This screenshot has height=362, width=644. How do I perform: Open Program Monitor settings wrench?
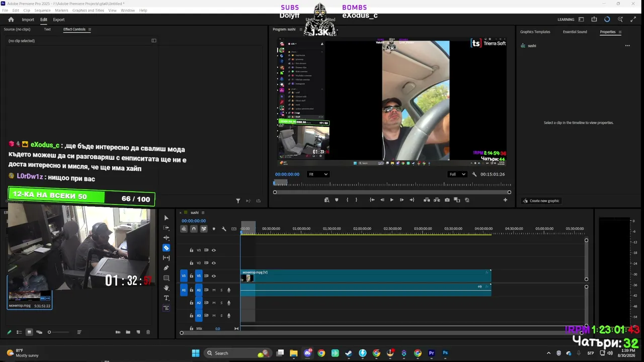[474, 174]
